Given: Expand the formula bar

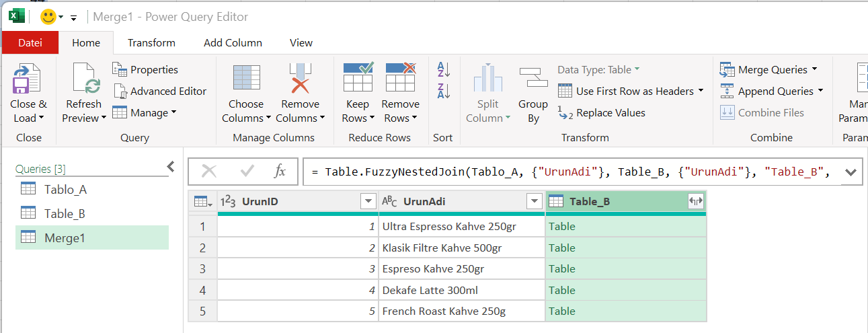Looking at the screenshot, I should (x=850, y=172).
